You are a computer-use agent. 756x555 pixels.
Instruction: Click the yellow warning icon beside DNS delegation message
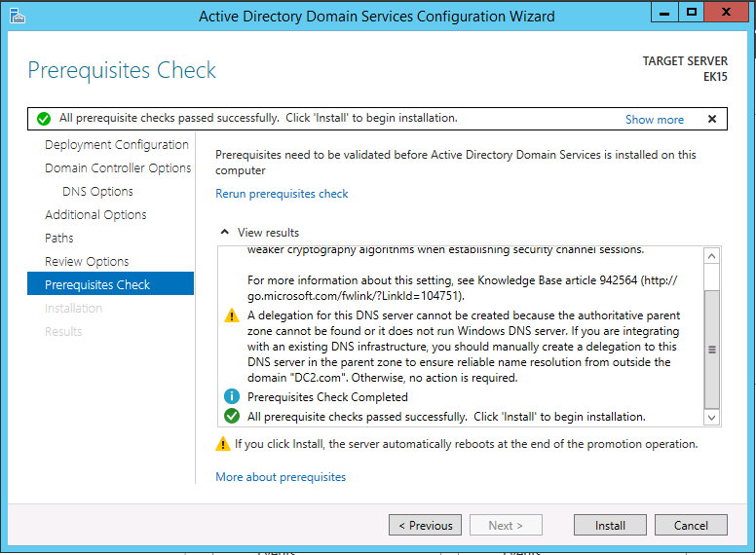coord(231,315)
